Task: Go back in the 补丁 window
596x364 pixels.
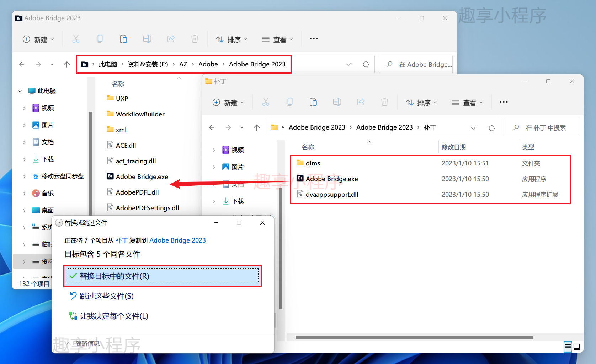Action: (x=212, y=127)
